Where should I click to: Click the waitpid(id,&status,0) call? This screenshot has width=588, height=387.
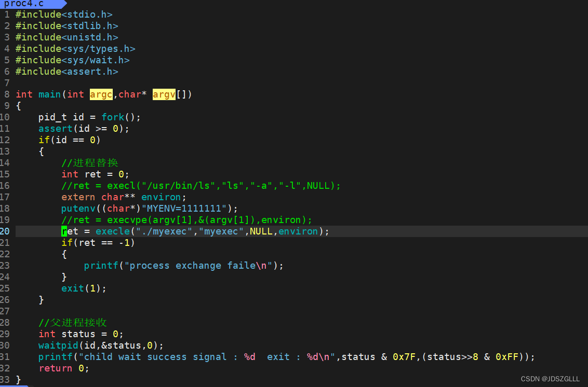101,345
